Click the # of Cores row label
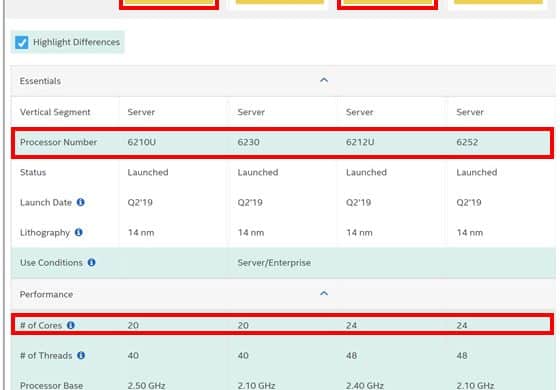 coord(41,325)
